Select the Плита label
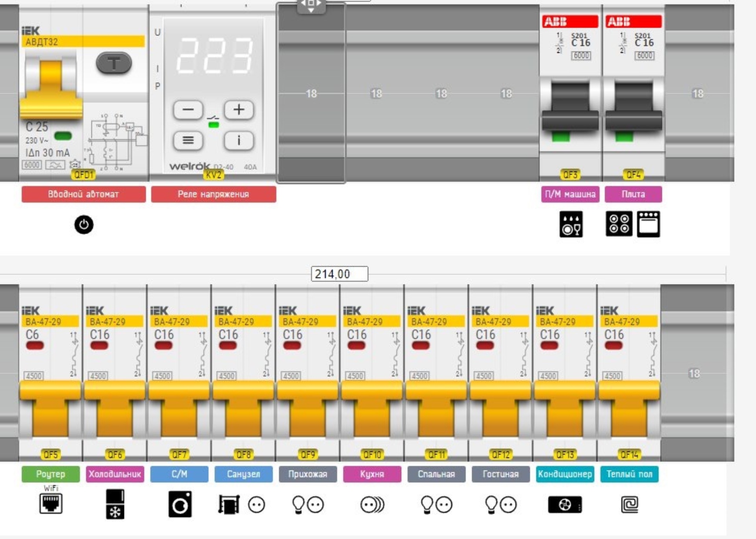Viewport: 756px width, 539px height. (x=633, y=194)
